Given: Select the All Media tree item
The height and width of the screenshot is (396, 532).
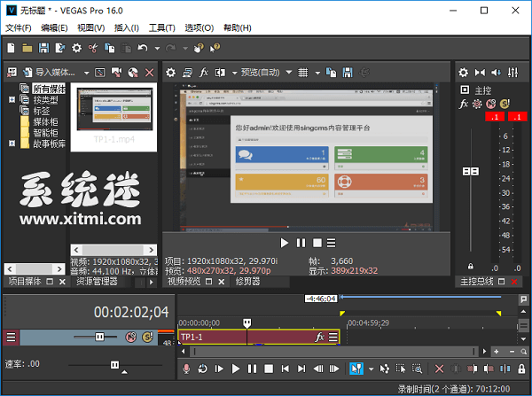Looking at the screenshot, I should tap(49, 89).
